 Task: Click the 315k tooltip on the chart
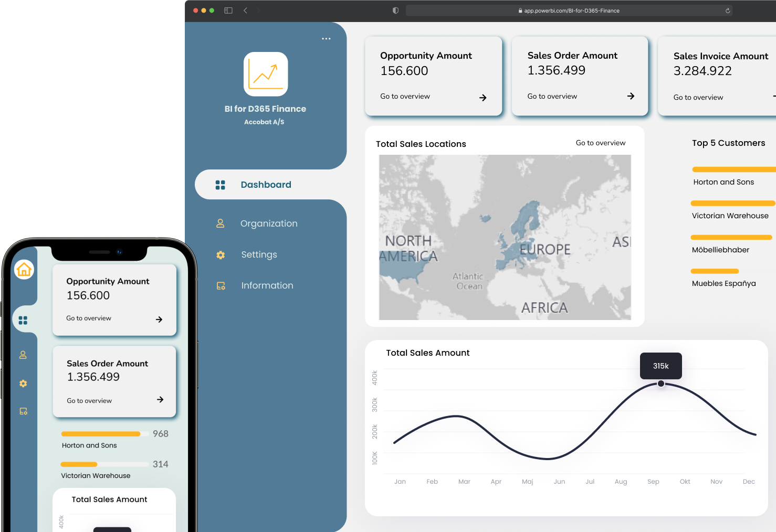[661, 366]
